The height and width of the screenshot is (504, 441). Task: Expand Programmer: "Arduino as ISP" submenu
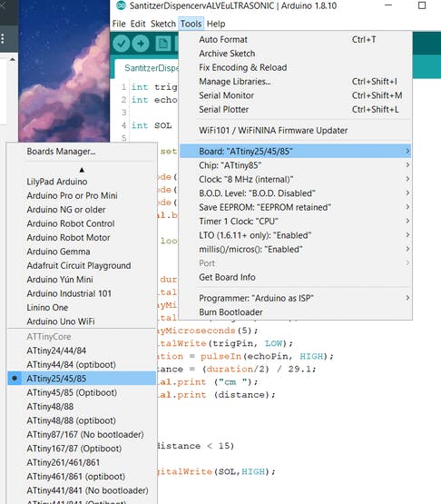pyautogui.click(x=295, y=298)
